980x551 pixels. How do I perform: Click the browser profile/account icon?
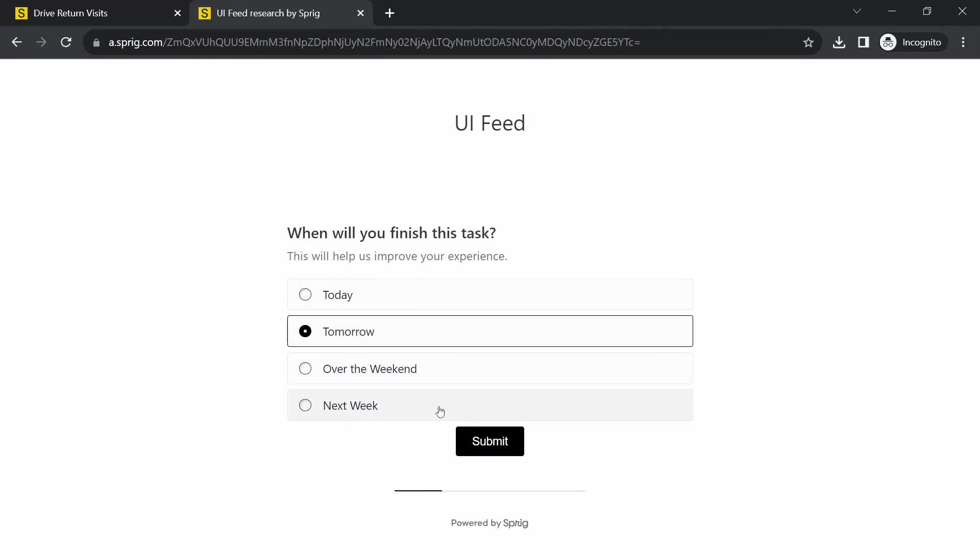(889, 42)
